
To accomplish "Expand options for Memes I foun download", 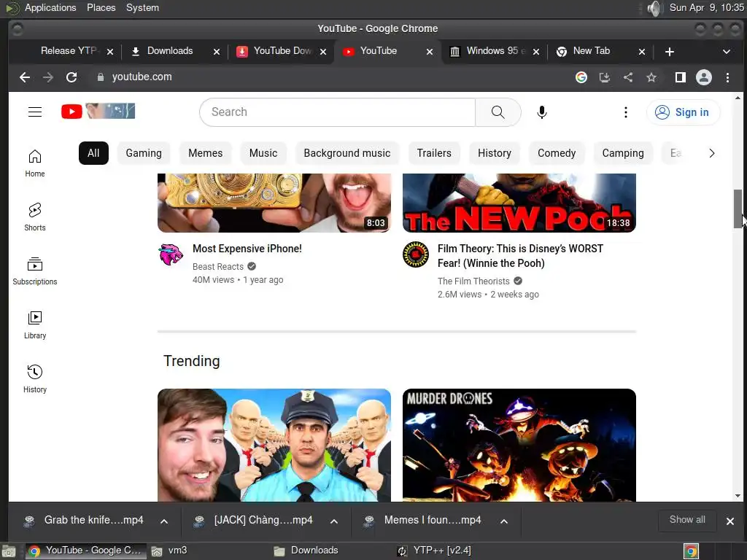I will coord(503,521).
